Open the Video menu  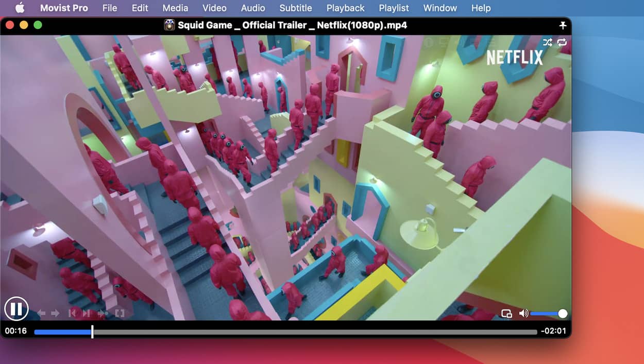point(214,8)
